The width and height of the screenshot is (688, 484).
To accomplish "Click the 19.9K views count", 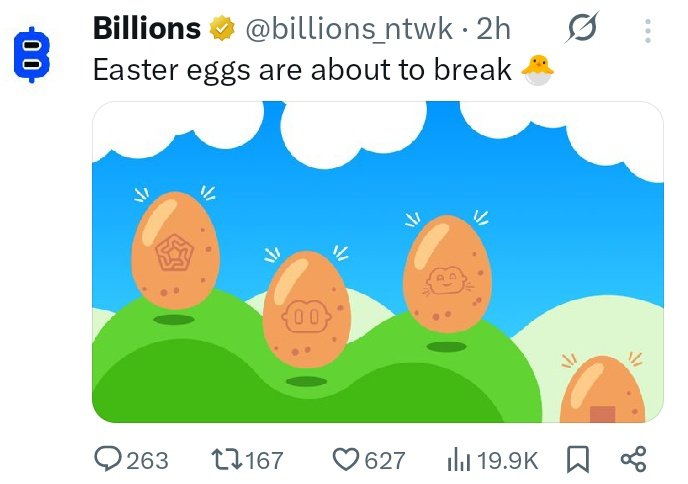I will [507, 460].
